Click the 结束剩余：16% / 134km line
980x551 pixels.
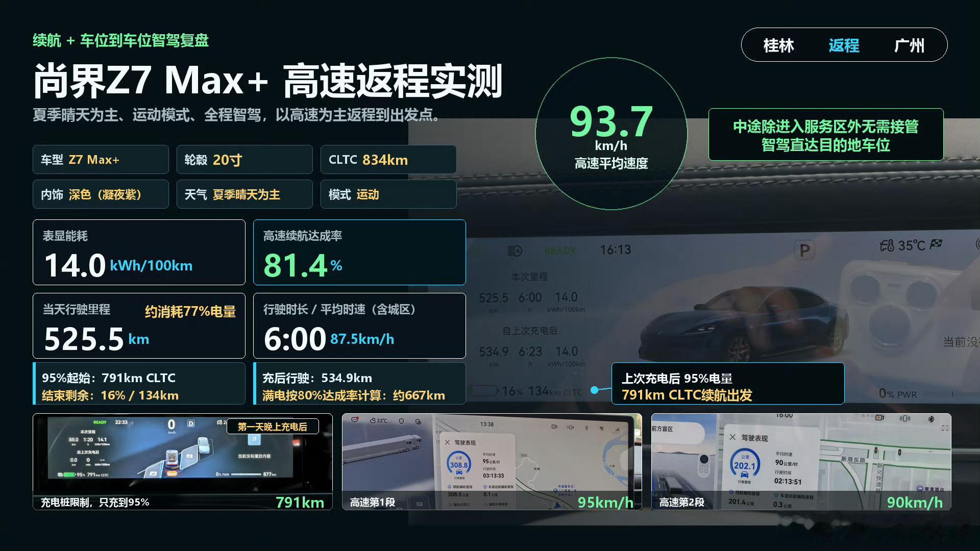110,395
